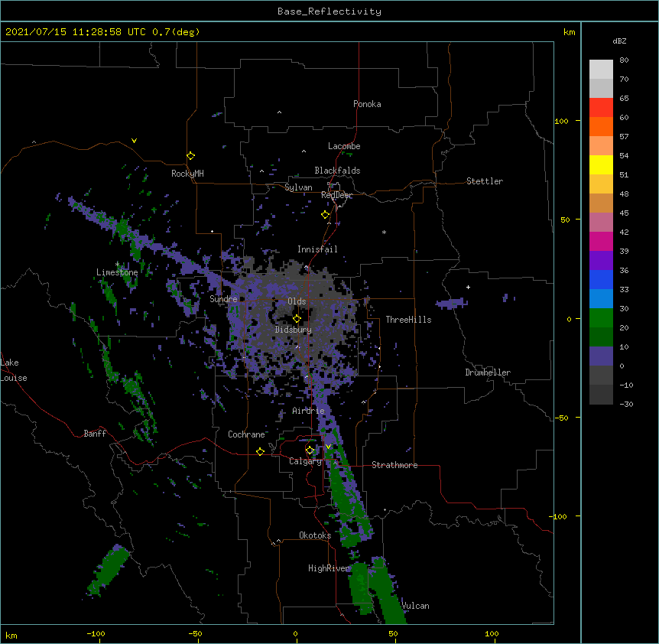The height and width of the screenshot is (644, 659).
Task: Click the yellow marker below Cochrane
Action: pyautogui.click(x=260, y=451)
